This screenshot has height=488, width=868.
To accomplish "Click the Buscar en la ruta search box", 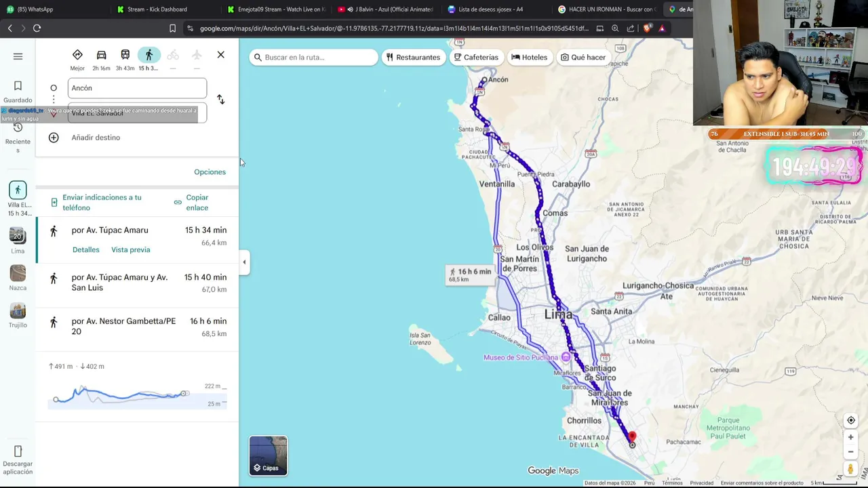I will pos(313,58).
